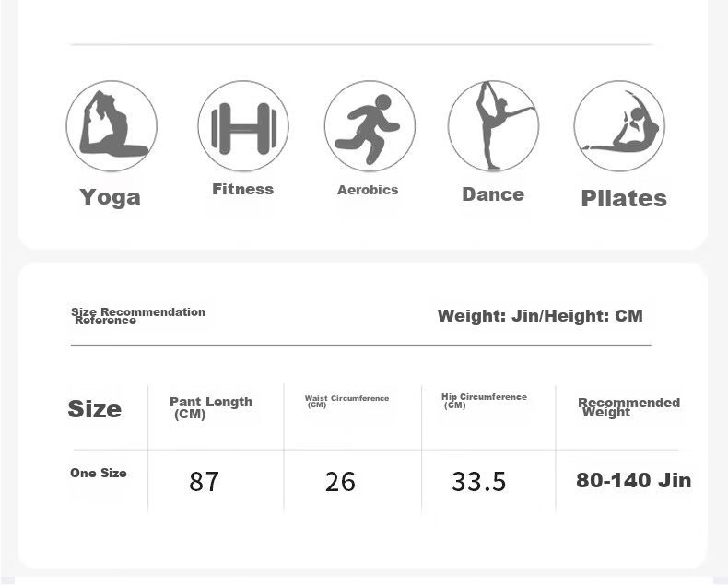Select the Hip Circumference (CM) header
Screen dimensions: 728x586
(484, 401)
